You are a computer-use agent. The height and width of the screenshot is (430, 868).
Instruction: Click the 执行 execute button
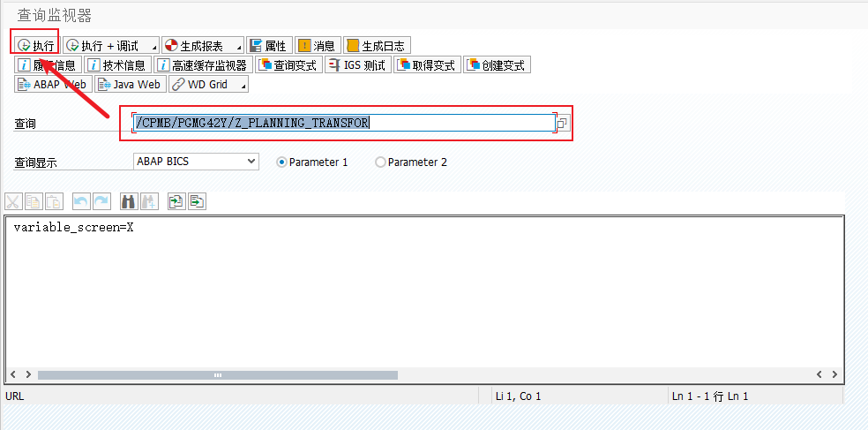(x=36, y=45)
